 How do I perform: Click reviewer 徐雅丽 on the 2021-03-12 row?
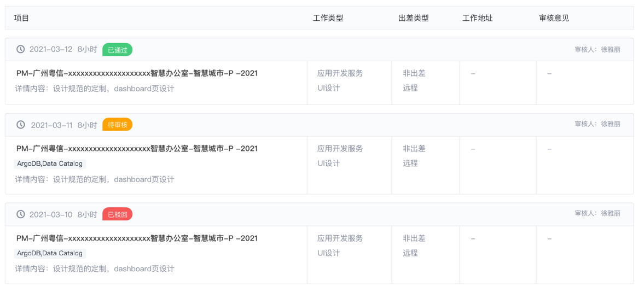click(x=610, y=50)
